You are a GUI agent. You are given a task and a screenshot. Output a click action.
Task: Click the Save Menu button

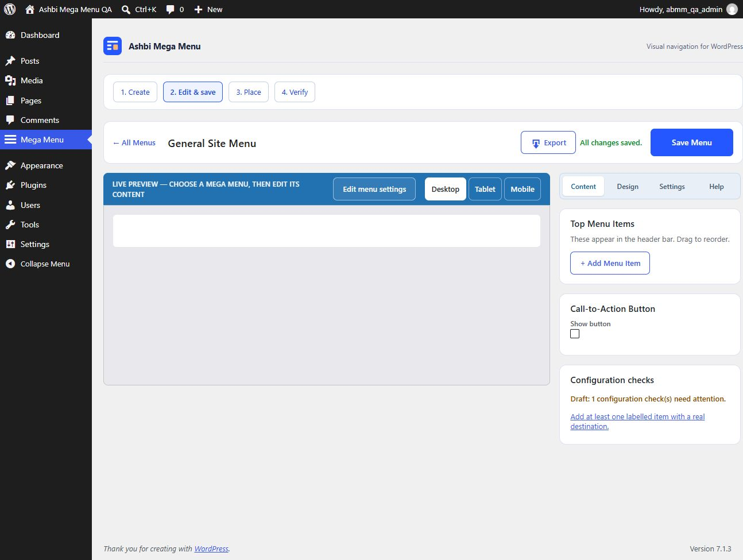pos(692,142)
